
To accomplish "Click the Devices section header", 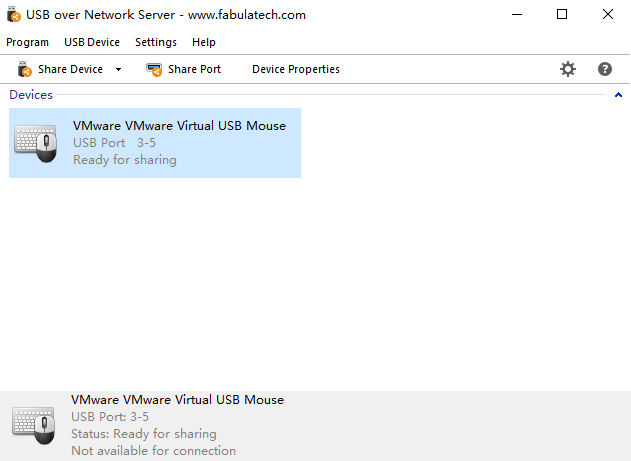I will [x=31, y=95].
